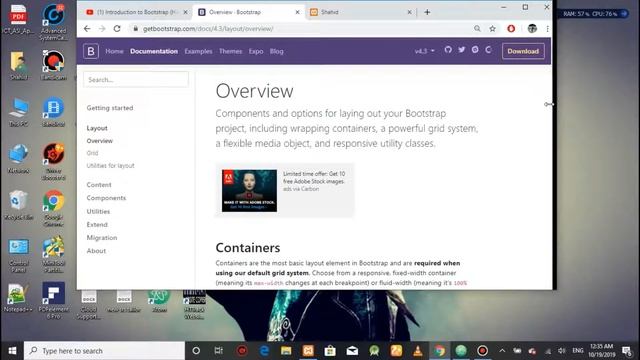Image resolution: width=640 pixels, height=360 pixels.
Task: Click the Limited time offer ad text
Action: click(314, 178)
